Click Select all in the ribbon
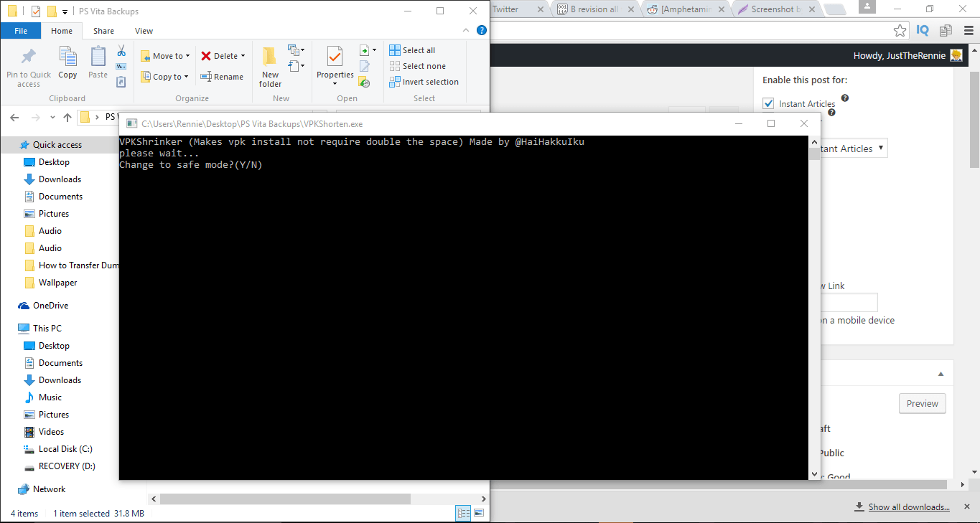The height and width of the screenshot is (523, 980). click(412, 50)
